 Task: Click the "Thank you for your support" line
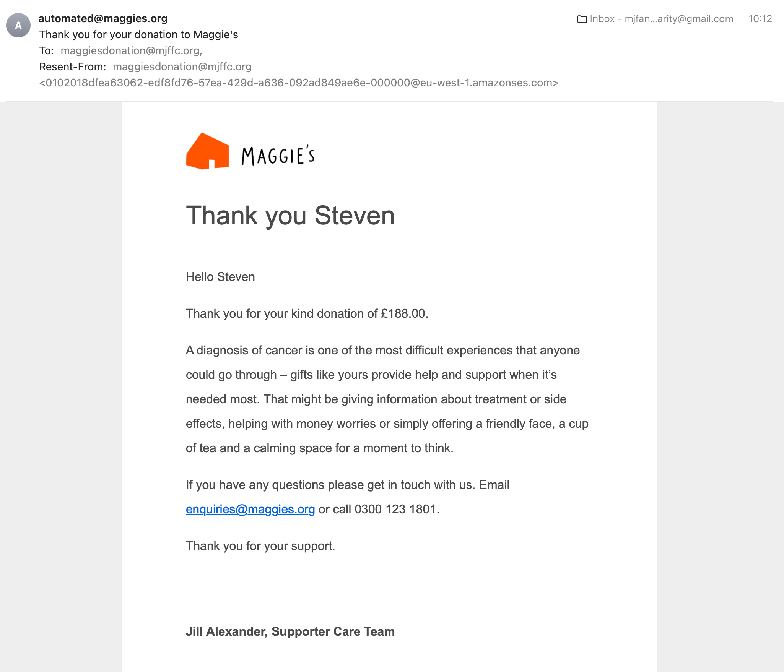[260, 546]
